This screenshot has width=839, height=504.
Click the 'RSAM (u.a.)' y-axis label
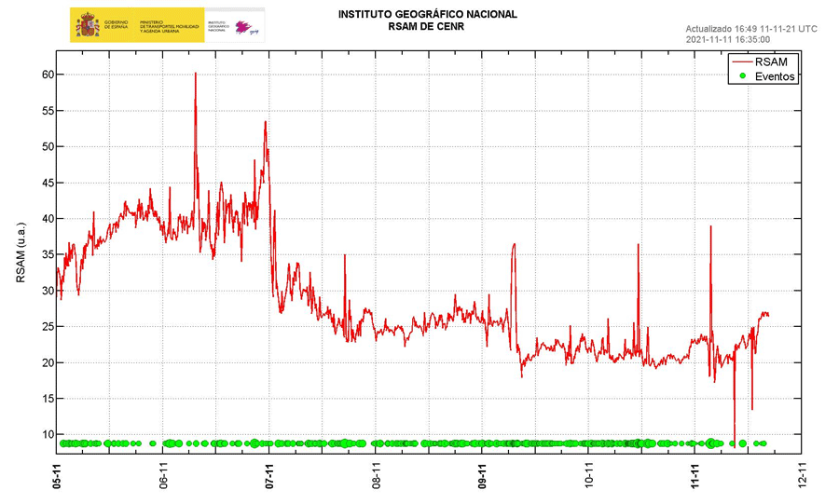click(x=21, y=252)
